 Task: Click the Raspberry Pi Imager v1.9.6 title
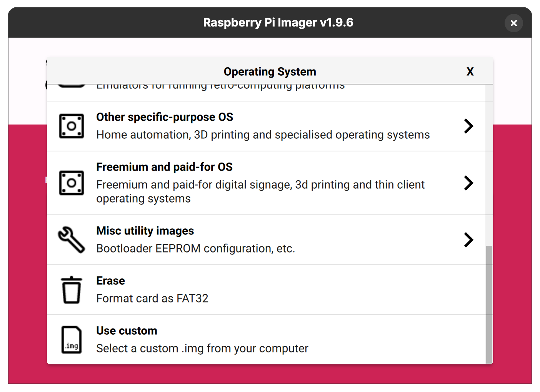278,23
